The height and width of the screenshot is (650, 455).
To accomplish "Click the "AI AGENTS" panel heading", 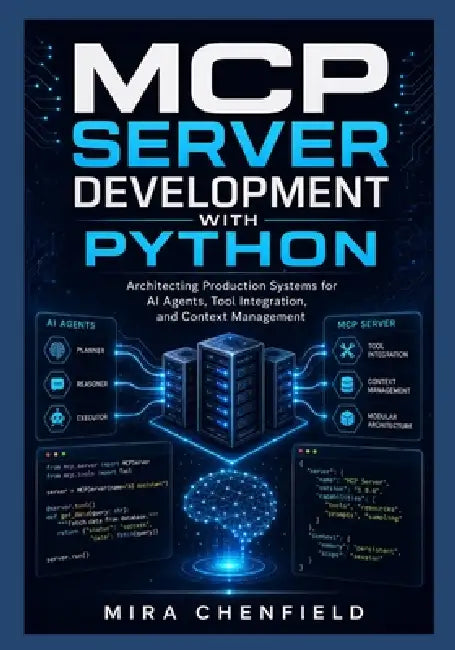I will (70, 324).
